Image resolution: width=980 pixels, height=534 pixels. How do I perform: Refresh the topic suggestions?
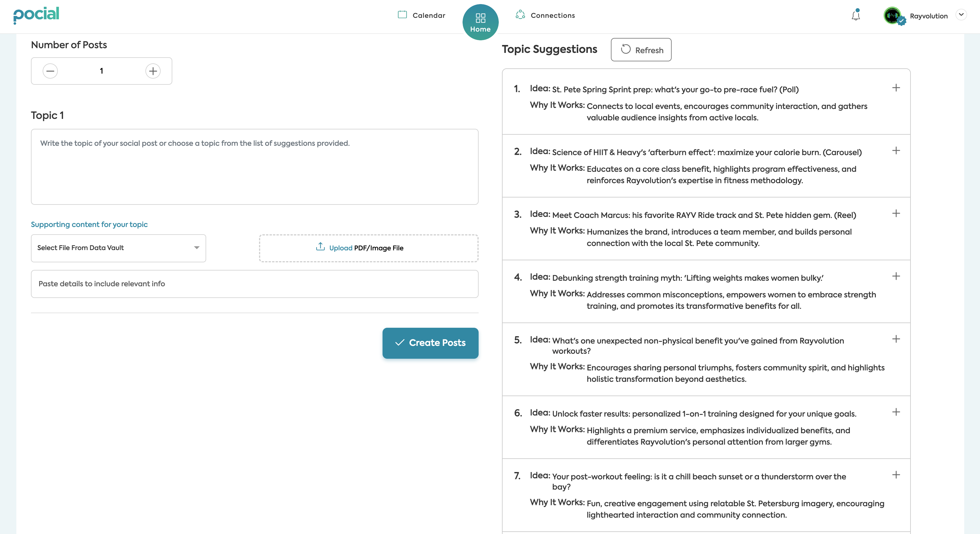(641, 50)
